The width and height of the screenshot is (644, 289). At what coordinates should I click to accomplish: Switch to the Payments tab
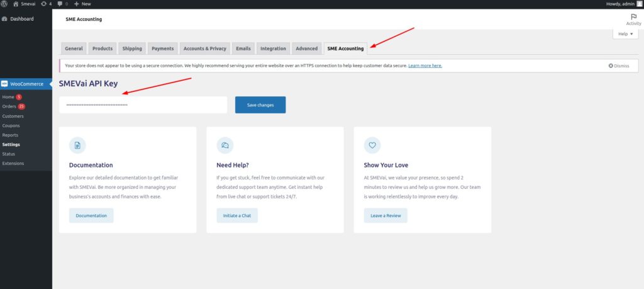pyautogui.click(x=163, y=48)
